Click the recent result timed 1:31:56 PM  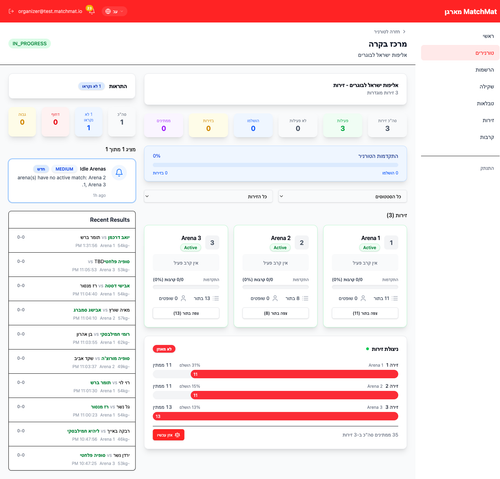coord(72,241)
